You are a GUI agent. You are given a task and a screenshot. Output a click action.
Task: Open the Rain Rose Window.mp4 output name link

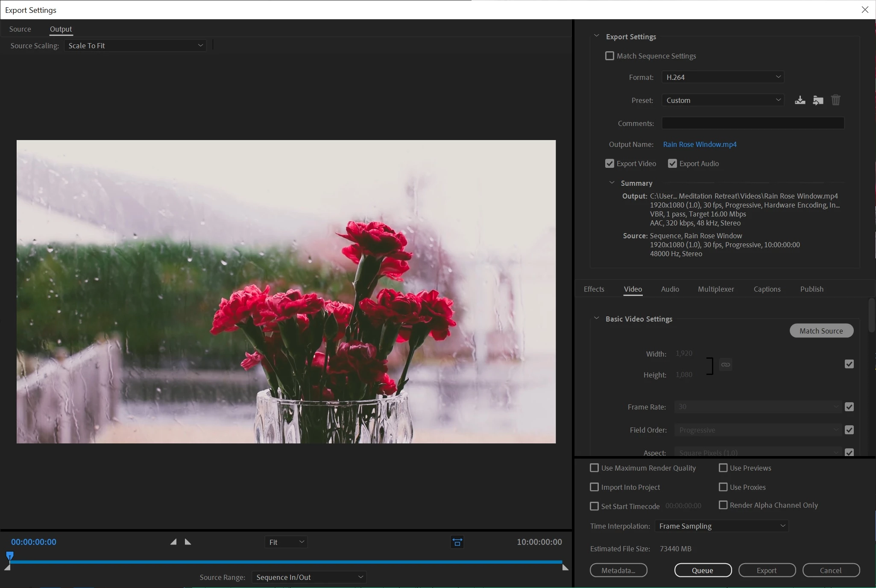(x=700, y=144)
